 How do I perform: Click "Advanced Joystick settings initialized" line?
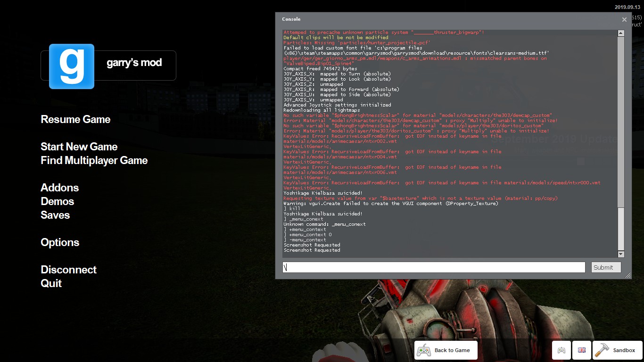pos(337,105)
